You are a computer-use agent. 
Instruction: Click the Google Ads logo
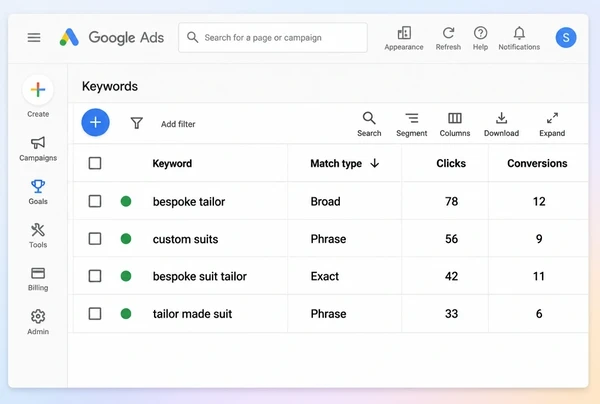(x=112, y=37)
